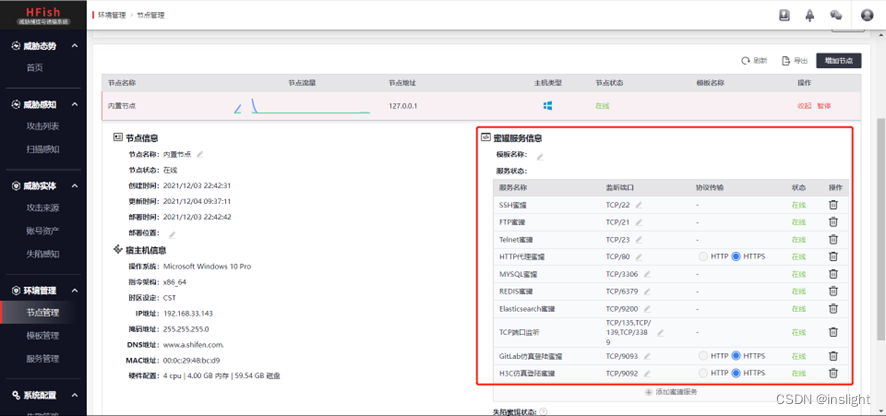
Task: Open 攻击来源 in the sidebar
Action: tap(43, 207)
